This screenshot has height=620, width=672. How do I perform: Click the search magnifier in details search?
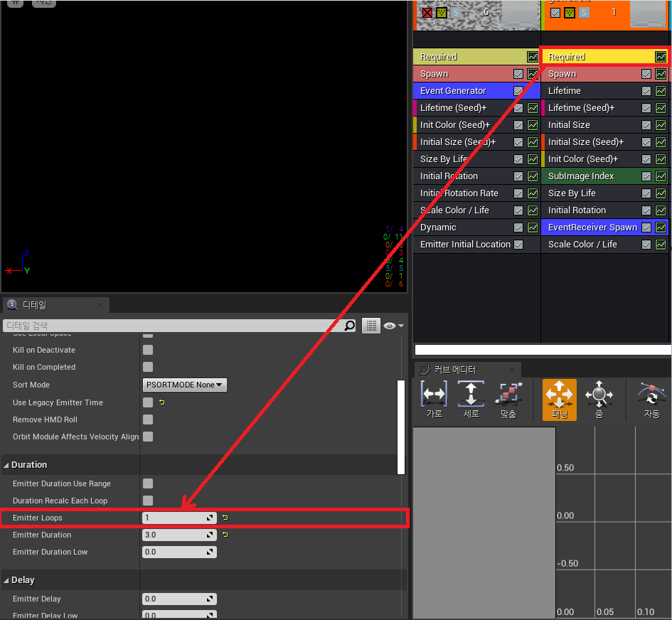pyautogui.click(x=350, y=326)
